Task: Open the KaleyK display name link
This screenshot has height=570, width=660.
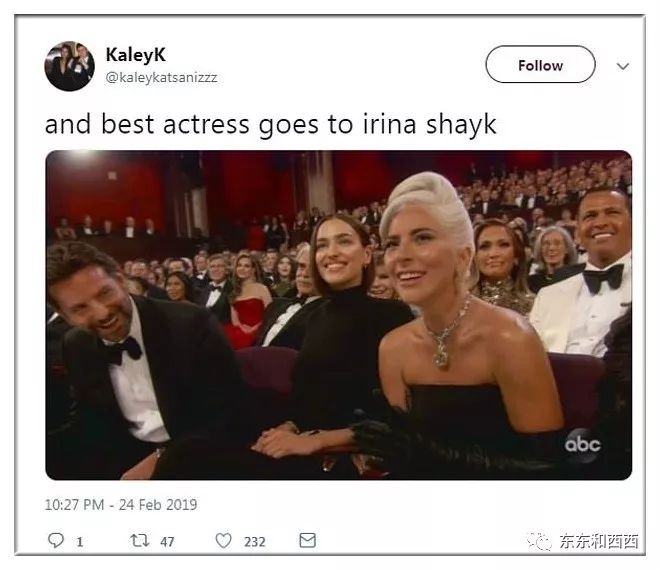Action: click(x=136, y=54)
